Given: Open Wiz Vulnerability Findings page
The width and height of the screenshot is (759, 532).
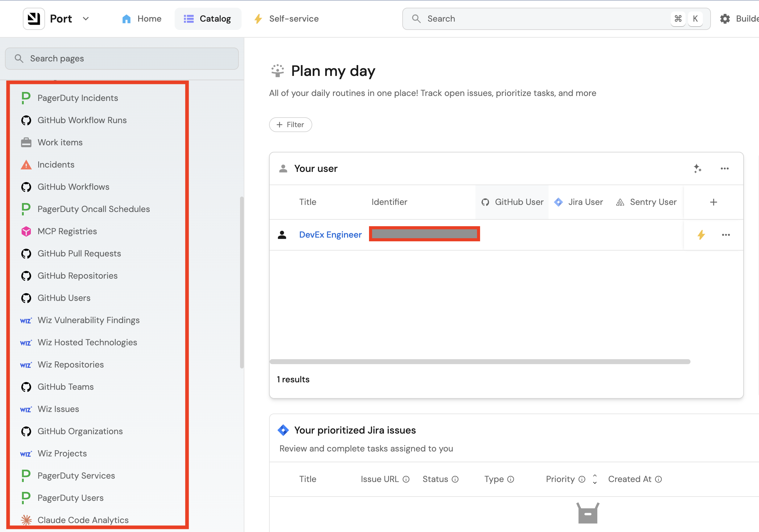Looking at the screenshot, I should [88, 320].
